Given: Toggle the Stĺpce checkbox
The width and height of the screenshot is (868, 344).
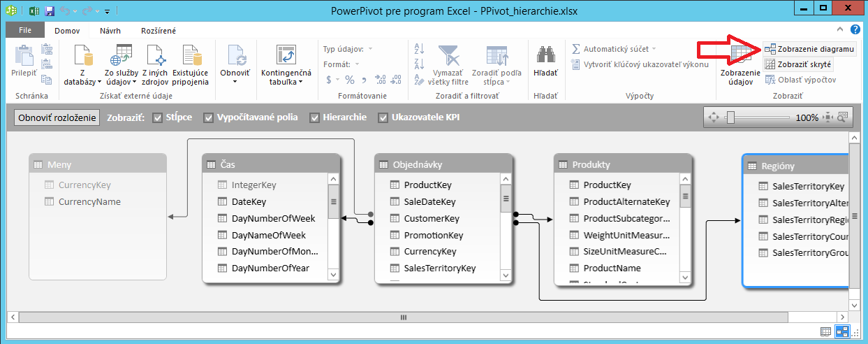Looking at the screenshot, I should pyautogui.click(x=158, y=117).
